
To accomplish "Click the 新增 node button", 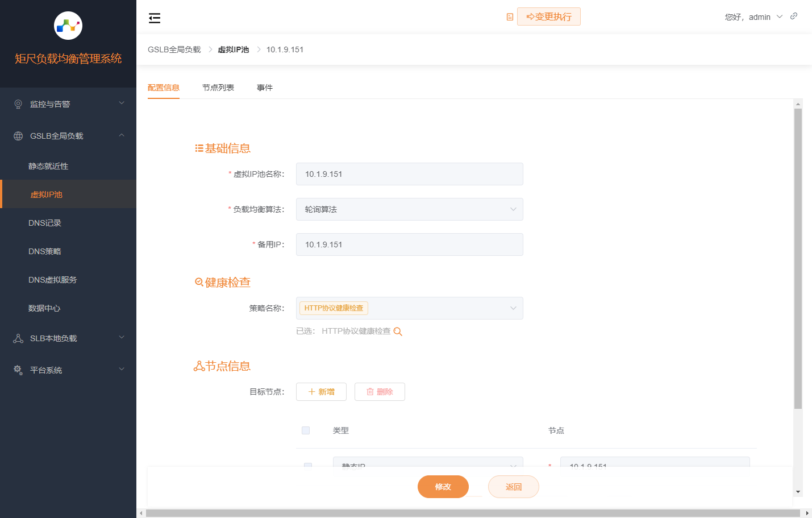I will [x=321, y=392].
